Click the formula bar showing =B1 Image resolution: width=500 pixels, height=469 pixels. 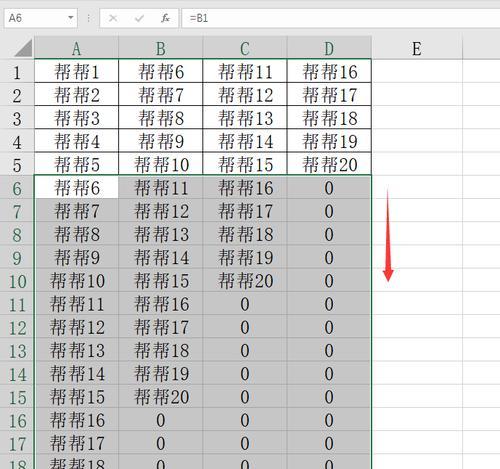click(x=341, y=18)
